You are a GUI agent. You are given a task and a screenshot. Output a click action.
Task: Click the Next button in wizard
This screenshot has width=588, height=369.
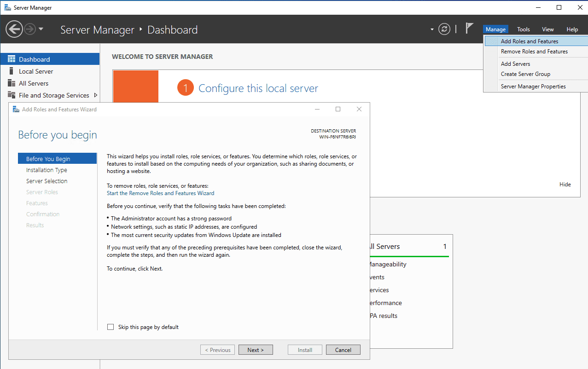coord(256,350)
